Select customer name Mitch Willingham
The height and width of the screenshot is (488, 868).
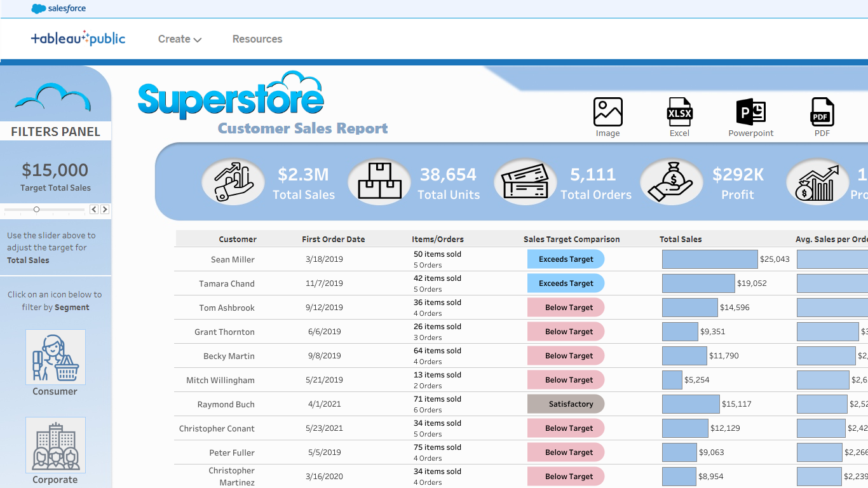[220, 380]
